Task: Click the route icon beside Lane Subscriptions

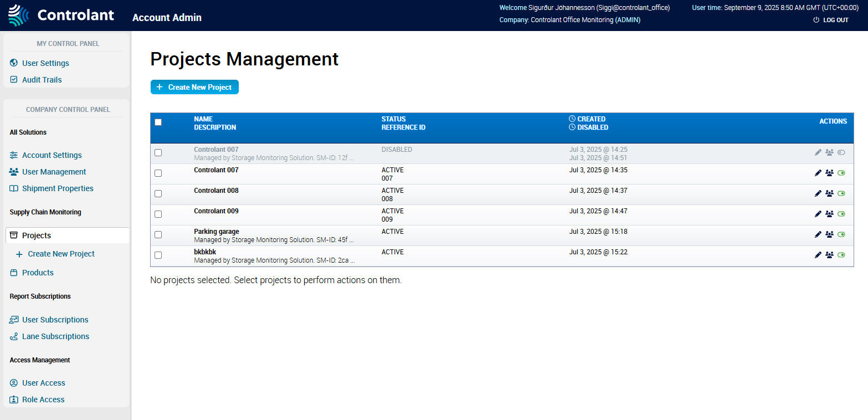Action: tap(14, 336)
